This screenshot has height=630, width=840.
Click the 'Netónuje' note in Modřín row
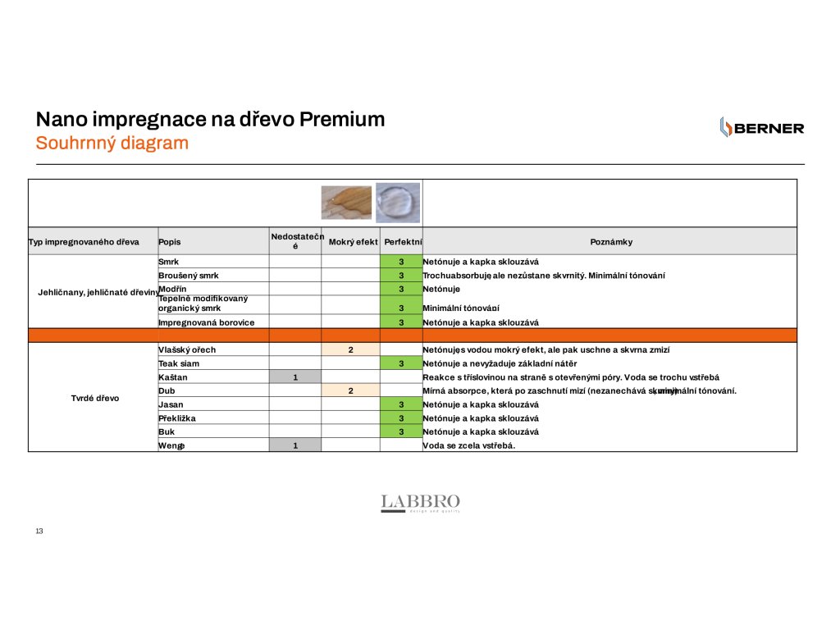coord(441,289)
